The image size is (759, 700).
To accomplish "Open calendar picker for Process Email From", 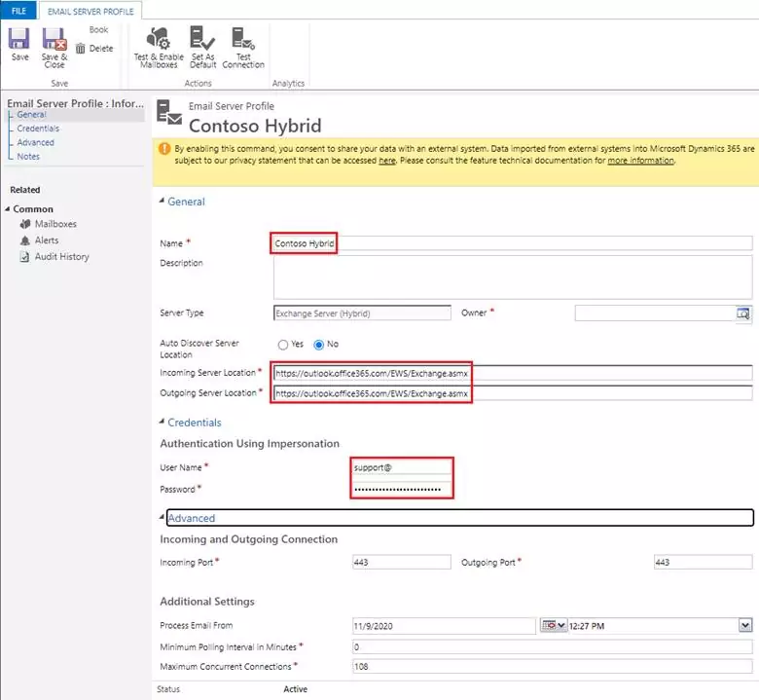I will pos(554,625).
